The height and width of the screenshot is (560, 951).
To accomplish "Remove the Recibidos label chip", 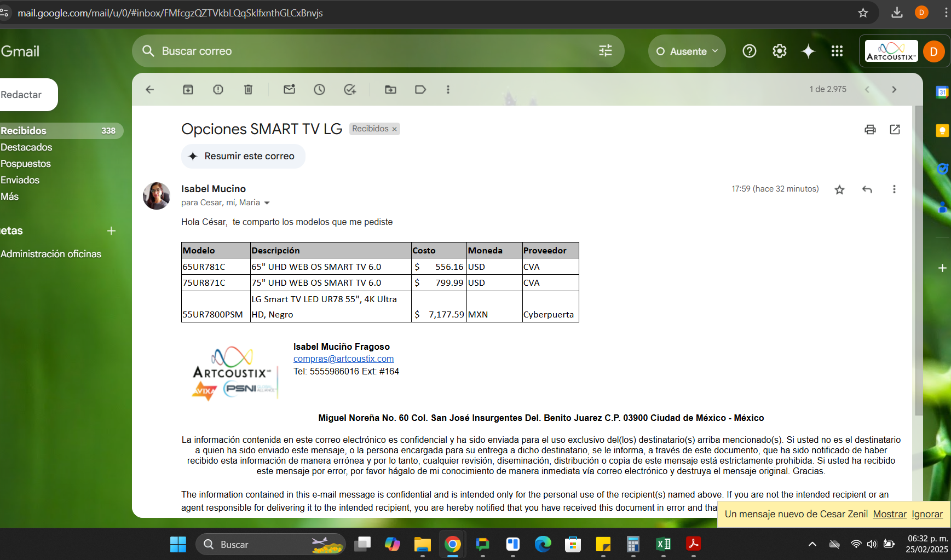I will (394, 129).
